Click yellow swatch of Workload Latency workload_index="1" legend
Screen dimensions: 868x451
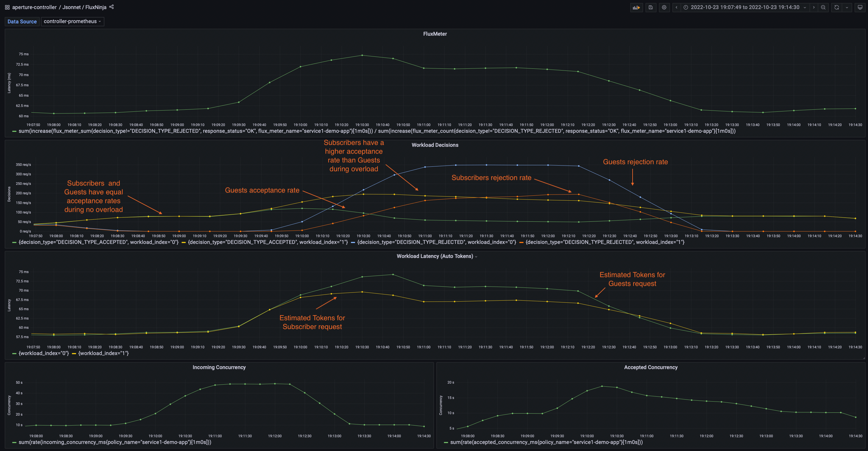point(74,354)
